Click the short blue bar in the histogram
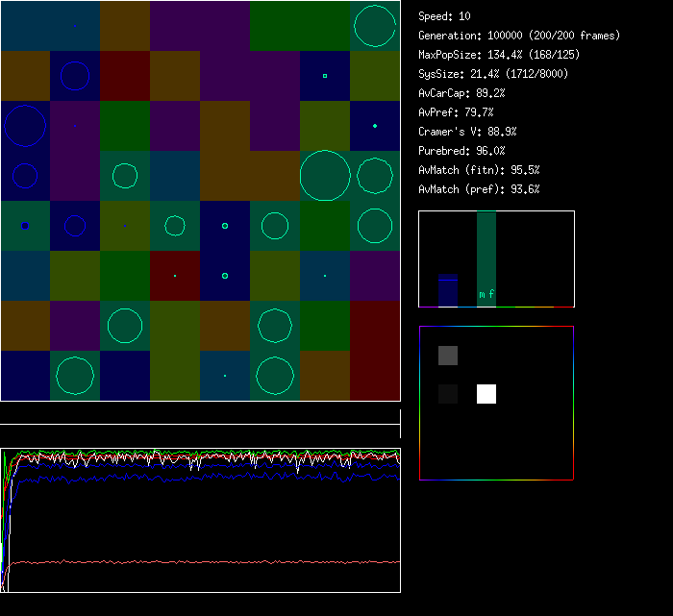 click(x=448, y=291)
